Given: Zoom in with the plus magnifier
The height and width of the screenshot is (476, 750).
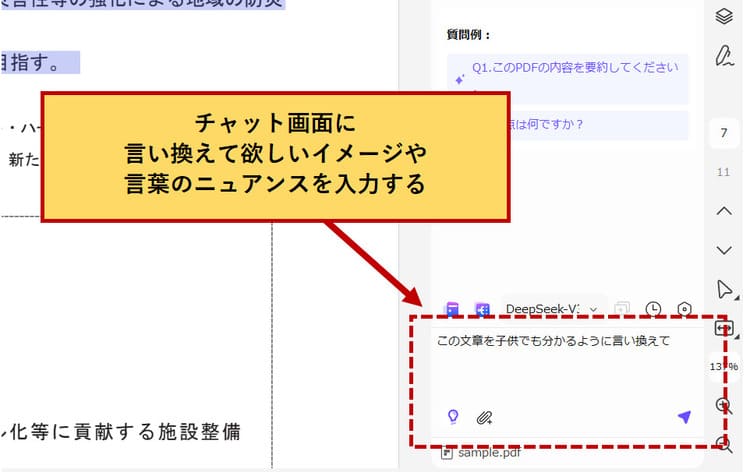Looking at the screenshot, I should 724,406.
